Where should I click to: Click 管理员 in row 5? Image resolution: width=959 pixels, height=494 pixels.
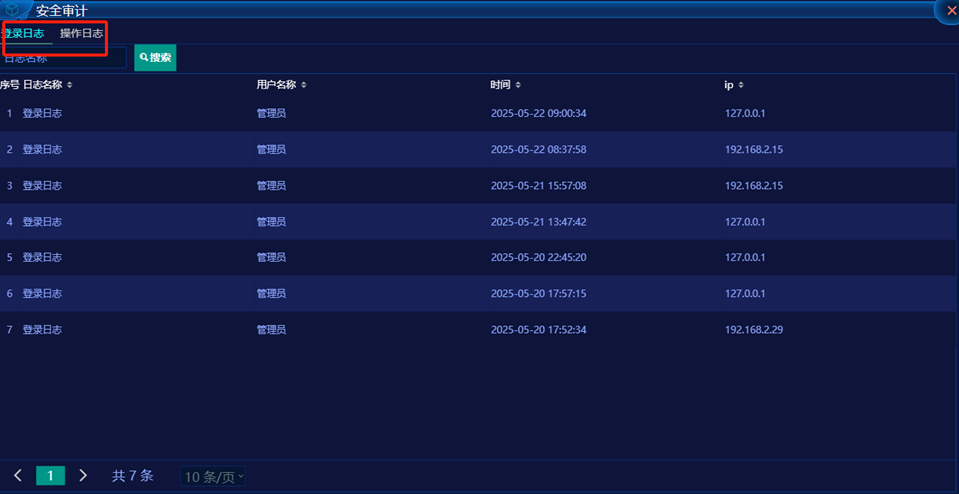pos(271,257)
